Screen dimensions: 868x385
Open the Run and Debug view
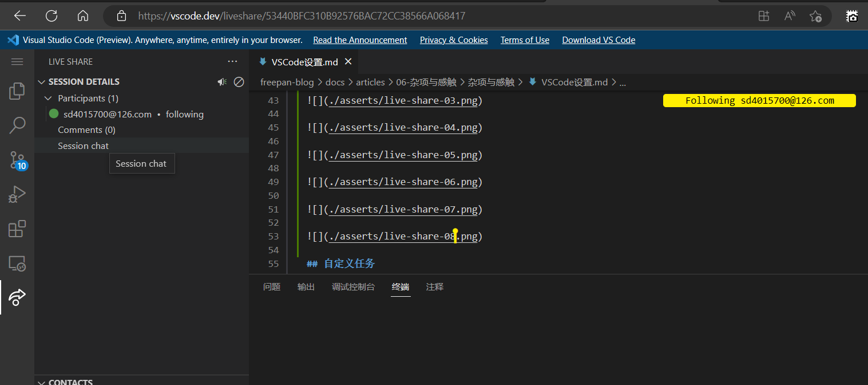pyautogui.click(x=17, y=195)
